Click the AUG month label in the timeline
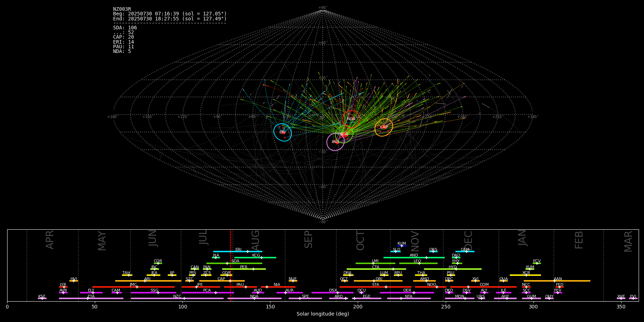644x322 pixels. pos(255,240)
